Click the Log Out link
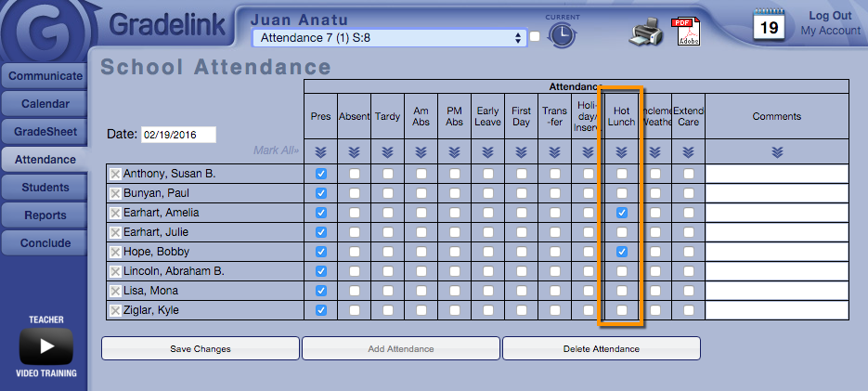This screenshot has width=868, height=391. pos(829,16)
